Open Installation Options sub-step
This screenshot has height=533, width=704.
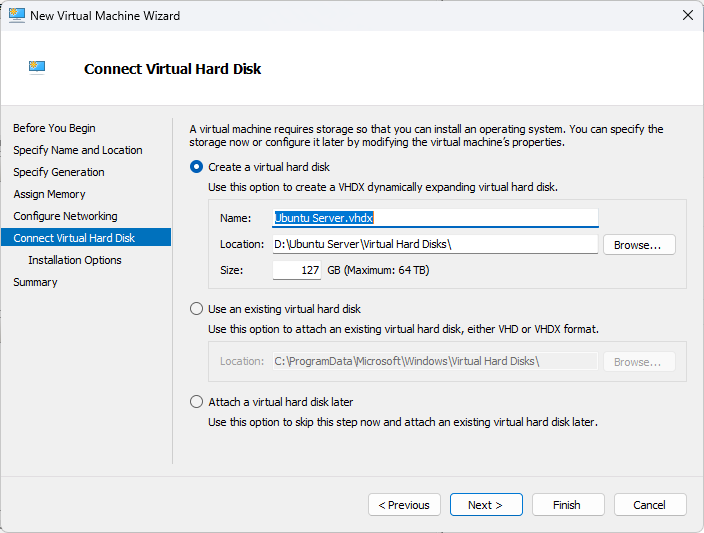tap(75, 260)
